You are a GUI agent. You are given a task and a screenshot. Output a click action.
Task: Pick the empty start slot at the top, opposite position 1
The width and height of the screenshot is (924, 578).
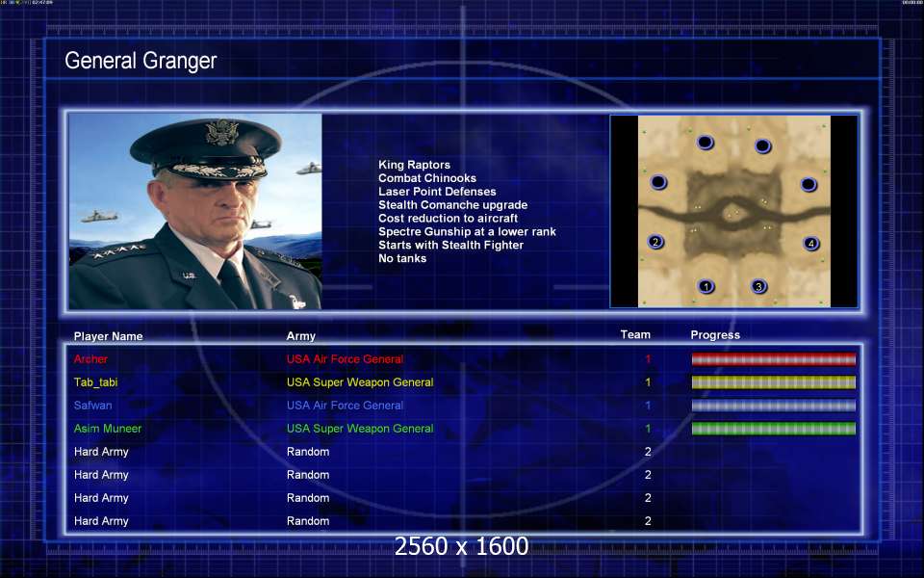705,143
